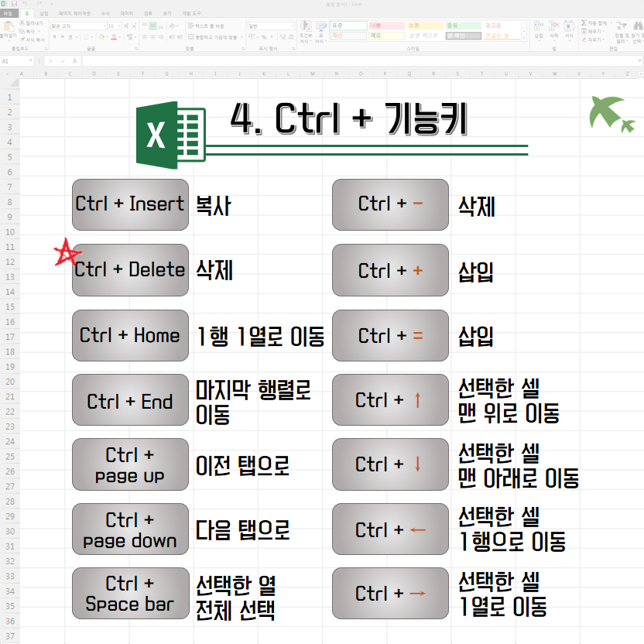The width and height of the screenshot is (644, 644).
Task: Click the Paste (붙여넣기) icon
Action: coord(8,28)
